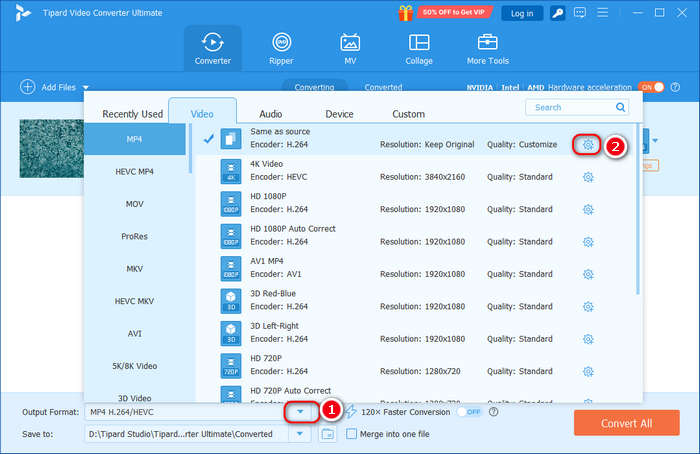Image resolution: width=700 pixels, height=454 pixels.
Task: Select AVI format category
Action: [x=134, y=333]
